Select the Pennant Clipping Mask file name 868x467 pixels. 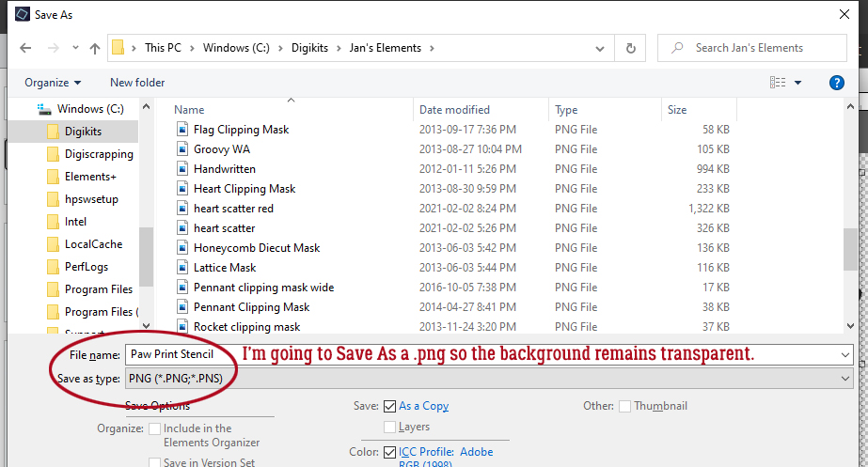(x=251, y=307)
